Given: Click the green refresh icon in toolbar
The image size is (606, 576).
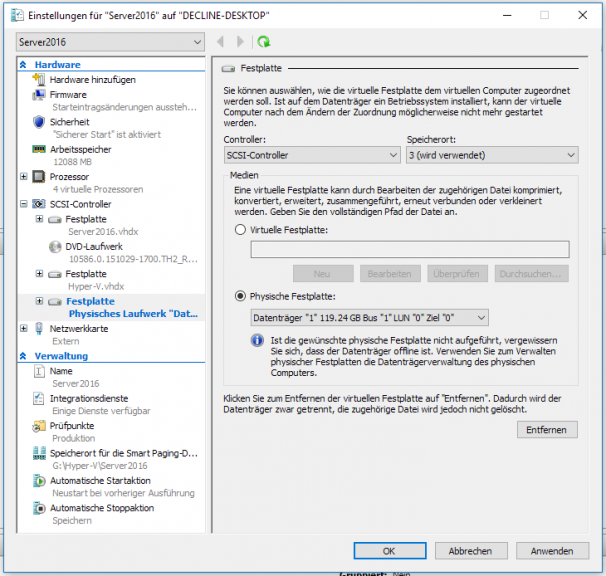Looking at the screenshot, I should tap(264, 41).
